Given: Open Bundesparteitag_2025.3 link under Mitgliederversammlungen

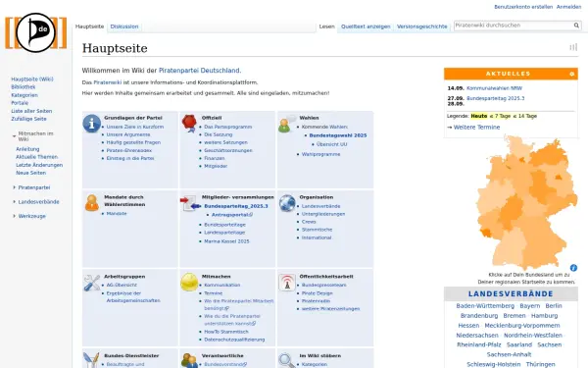Looking at the screenshot, I should 236,206.
